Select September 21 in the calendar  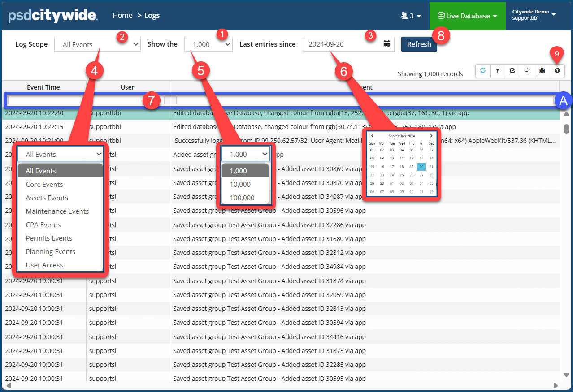point(431,167)
